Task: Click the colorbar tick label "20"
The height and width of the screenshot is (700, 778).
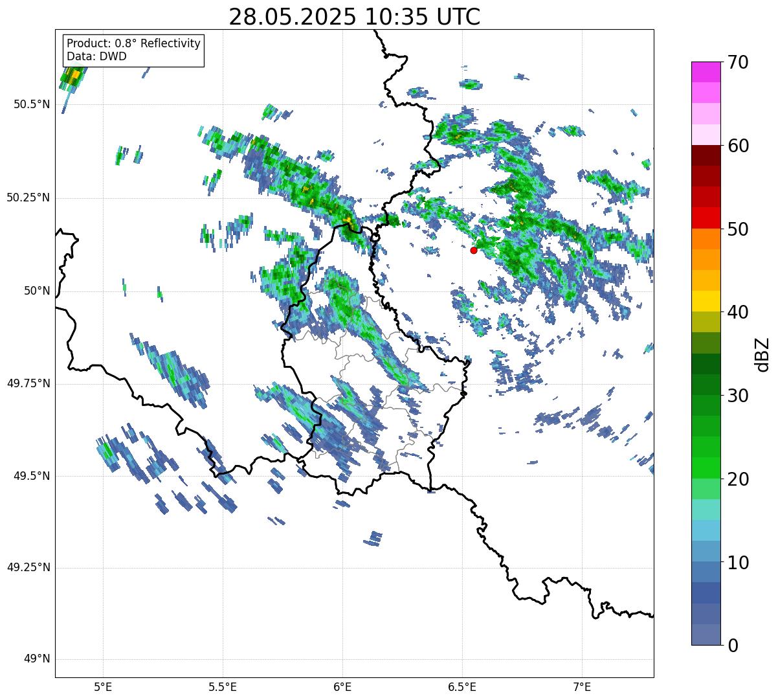Action: point(737,479)
